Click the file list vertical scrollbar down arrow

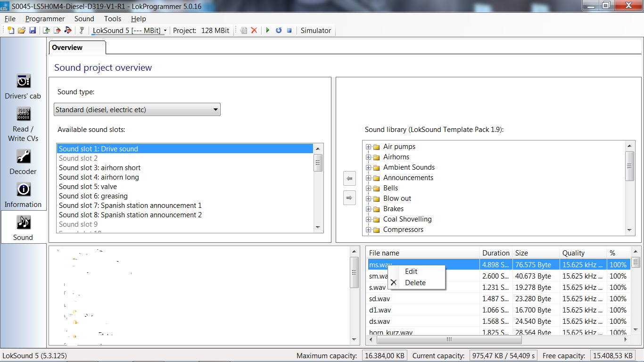click(x=636, y=330)
